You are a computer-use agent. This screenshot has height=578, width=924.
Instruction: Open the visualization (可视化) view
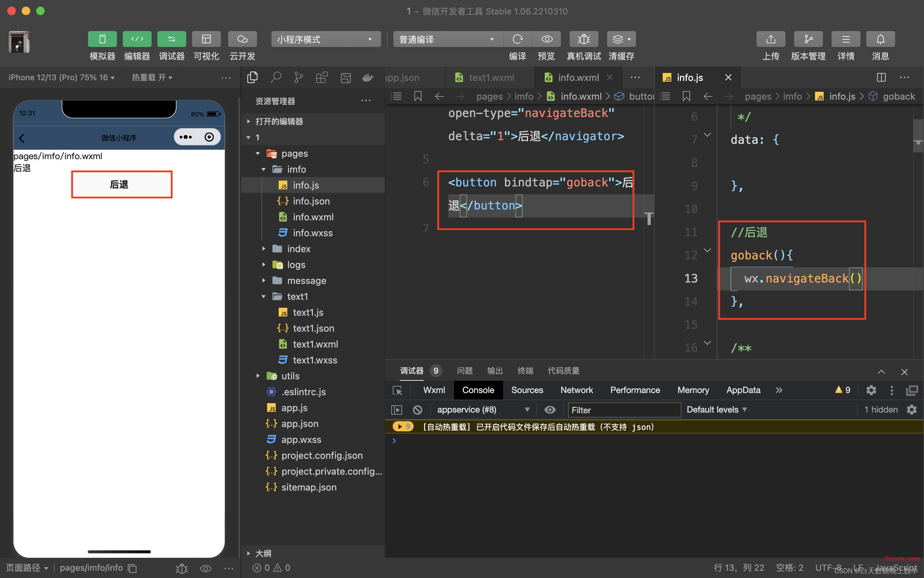pyautogui.click(x=206, y=39)
